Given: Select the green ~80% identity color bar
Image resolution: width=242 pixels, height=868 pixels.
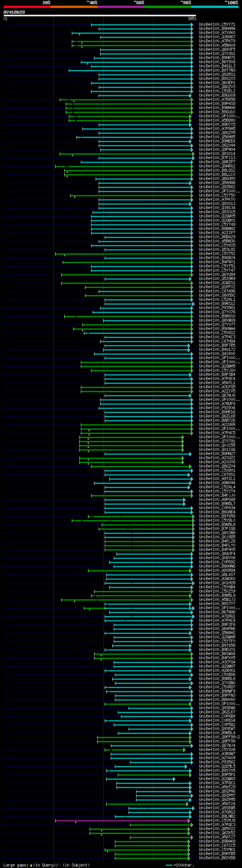Looking at the screenshot, I should coord(168,6).
